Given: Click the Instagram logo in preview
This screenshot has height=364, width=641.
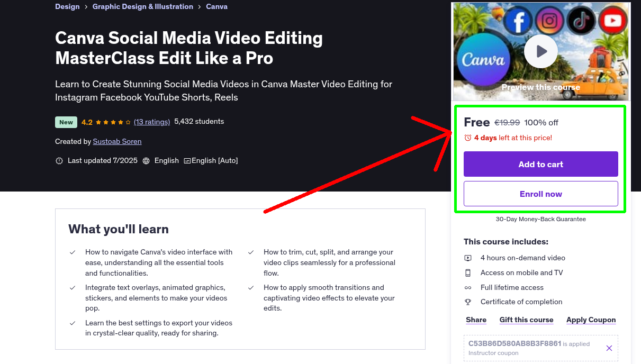Looking at the screenshot, I should (x=549, y=21).
